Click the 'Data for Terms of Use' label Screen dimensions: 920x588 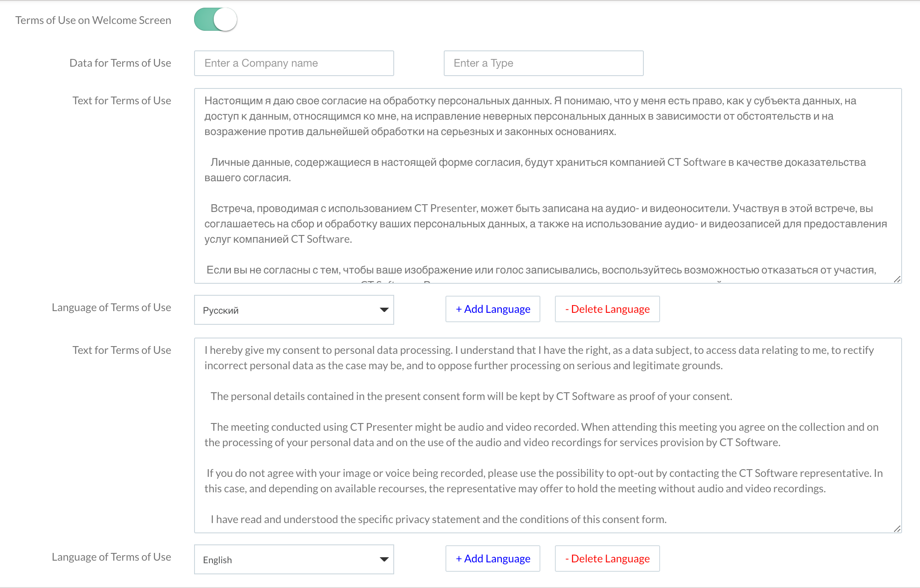coord(120,63)
